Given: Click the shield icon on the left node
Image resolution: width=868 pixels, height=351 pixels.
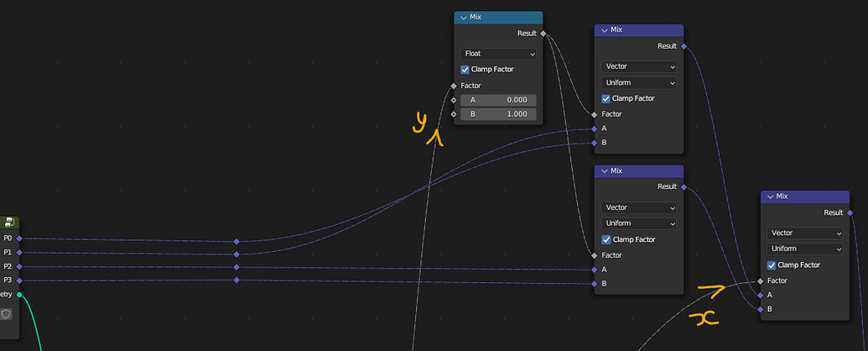Looking at the screenshot, I should click(x=6, y=314).
